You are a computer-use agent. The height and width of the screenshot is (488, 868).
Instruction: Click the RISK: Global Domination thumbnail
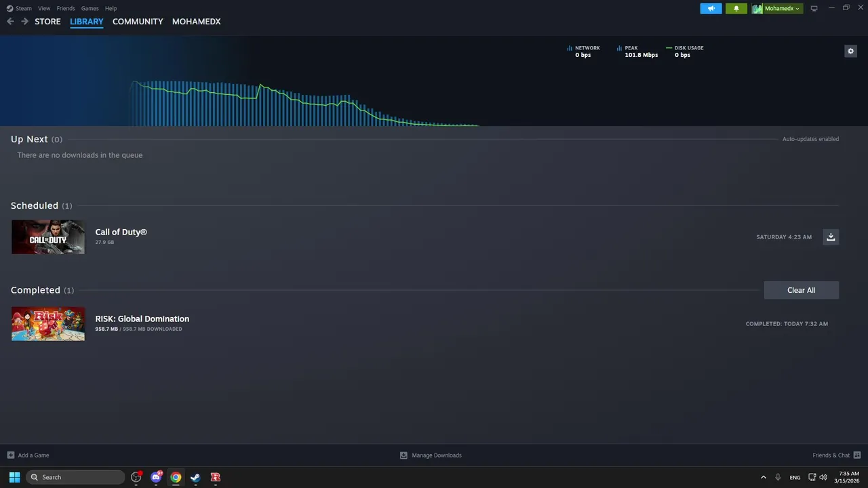[x=48, y=323]
